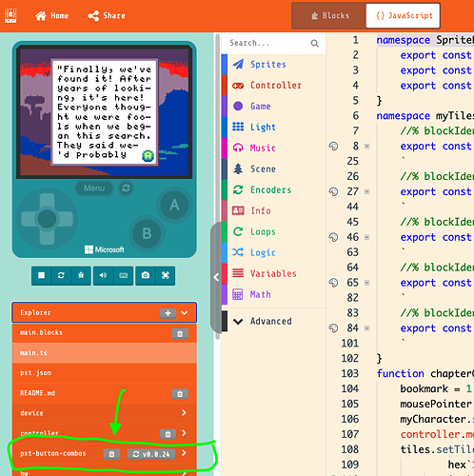Switch to the Blocks tab
Screen dimensions: 474x476
coord(329,16)
